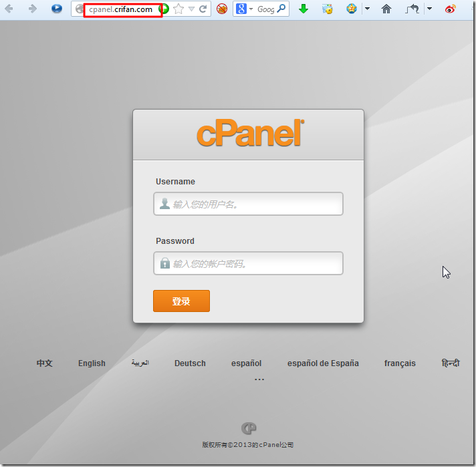Switch language to Arabic العربية
This screenshot has height=467, width=476.
tap(140, 363)
